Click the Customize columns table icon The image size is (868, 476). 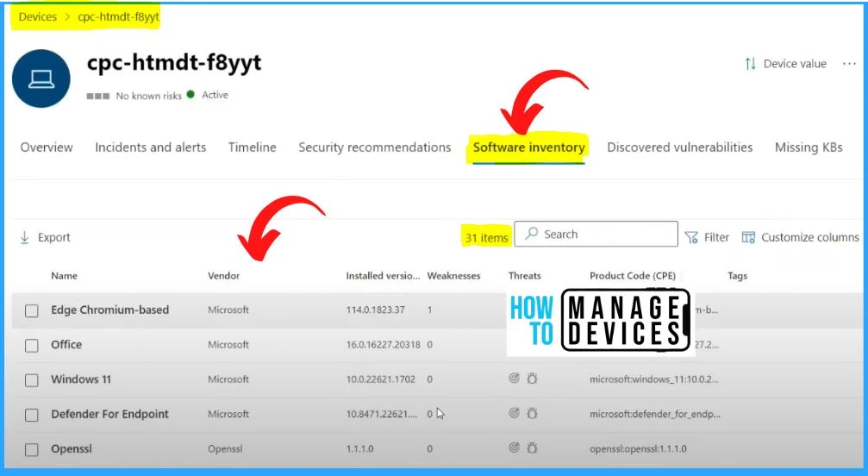[748, 237]
